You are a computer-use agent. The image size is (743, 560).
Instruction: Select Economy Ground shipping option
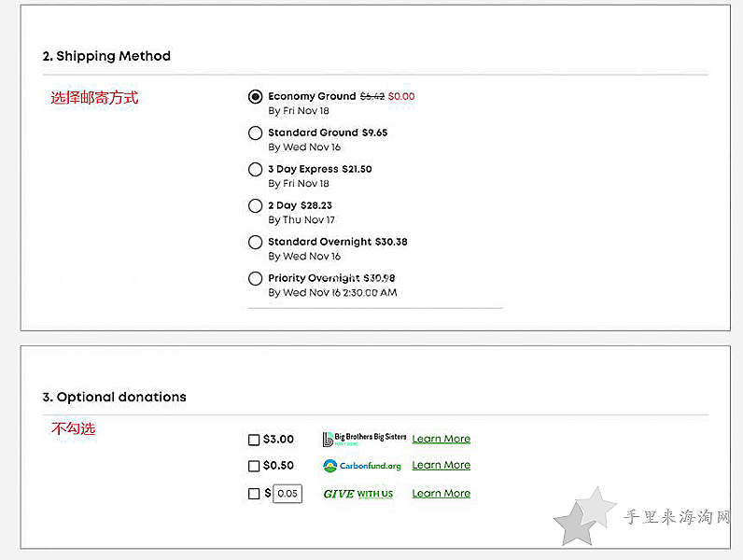click(x=255, y=97)
